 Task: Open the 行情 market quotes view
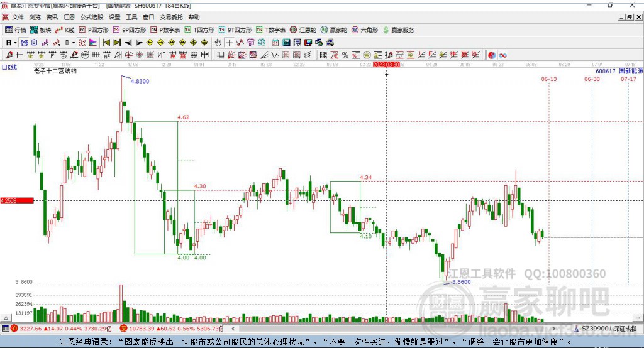click(x=16, y=30)
